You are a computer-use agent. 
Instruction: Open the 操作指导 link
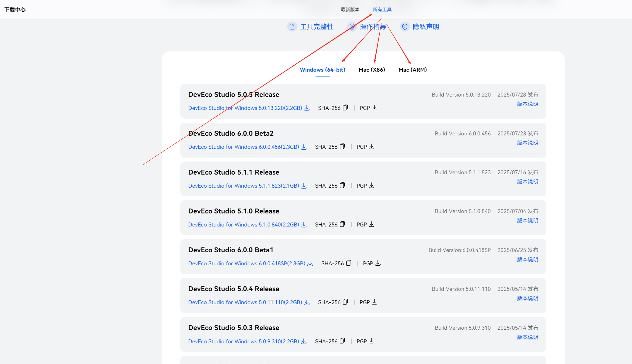tap(373, 27)
